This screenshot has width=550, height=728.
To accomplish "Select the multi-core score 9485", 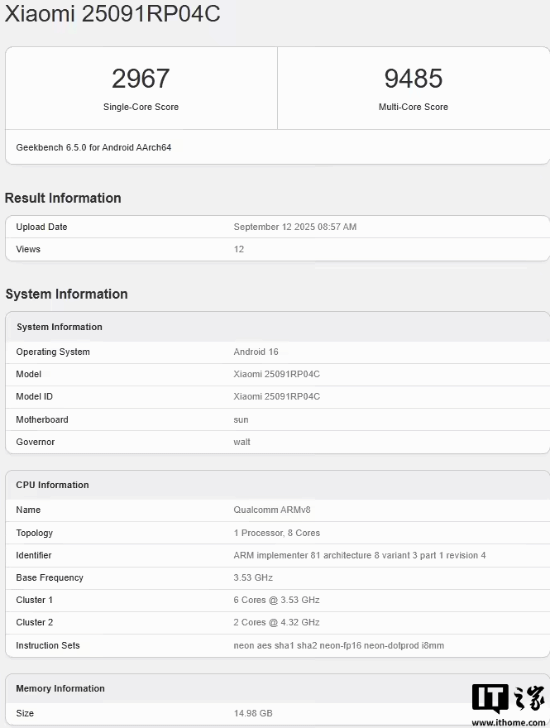I will (413, 78).
